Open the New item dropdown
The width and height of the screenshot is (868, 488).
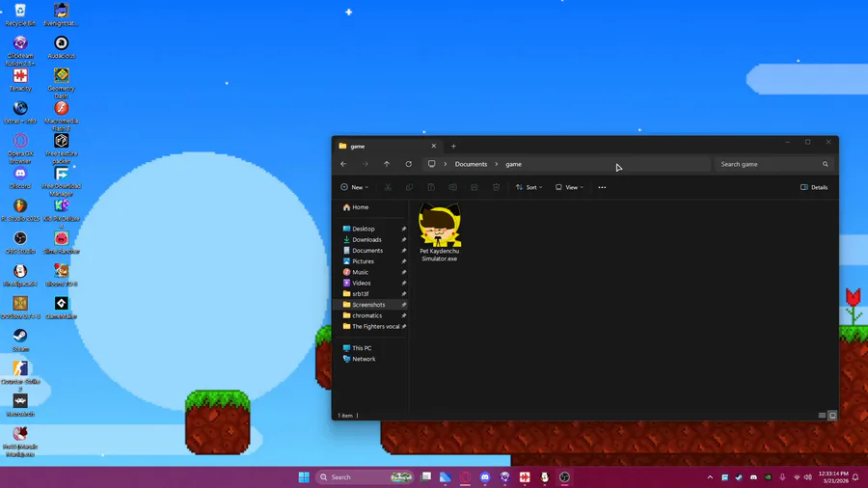(x=354, y=187)
